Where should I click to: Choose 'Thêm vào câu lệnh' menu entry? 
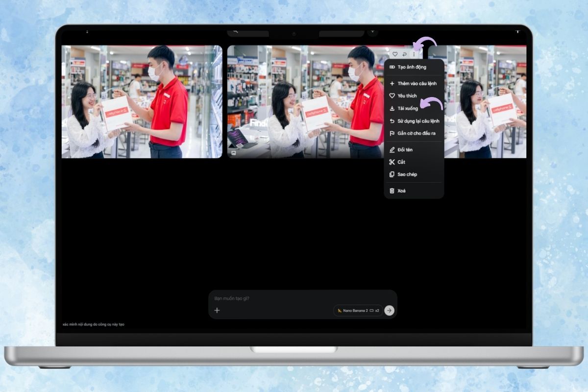click(416, 84)
